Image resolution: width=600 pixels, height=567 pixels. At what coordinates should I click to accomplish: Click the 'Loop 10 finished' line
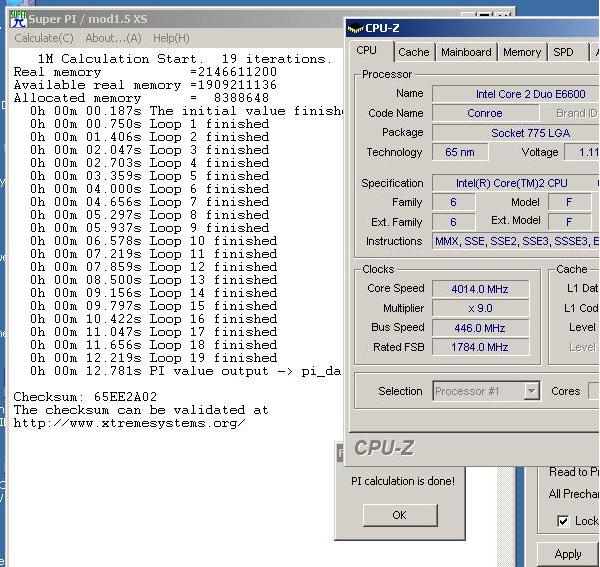(x=153, y=241)
